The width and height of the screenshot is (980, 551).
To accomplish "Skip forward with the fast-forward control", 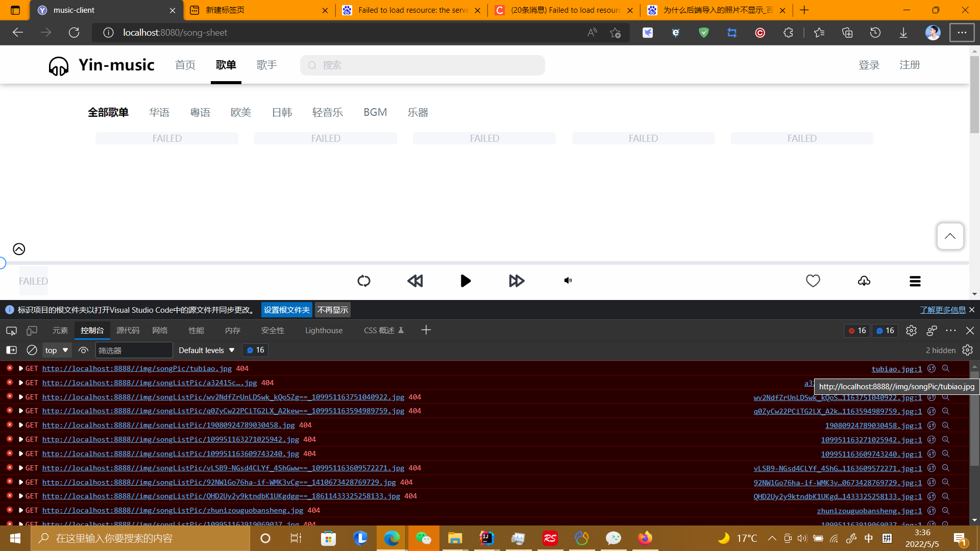I will 516,281.
